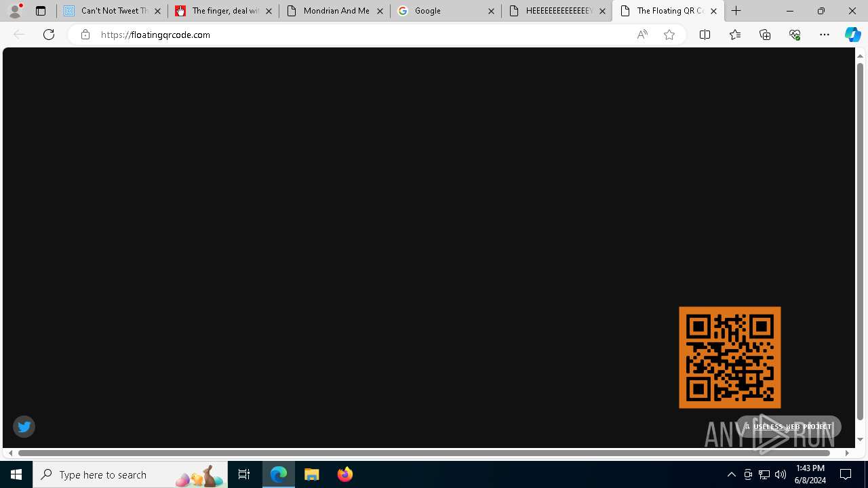The height and width of the screenshot is (488, 868).
Task: Share via the Twitter bird icon
Action: click(24, 426)
